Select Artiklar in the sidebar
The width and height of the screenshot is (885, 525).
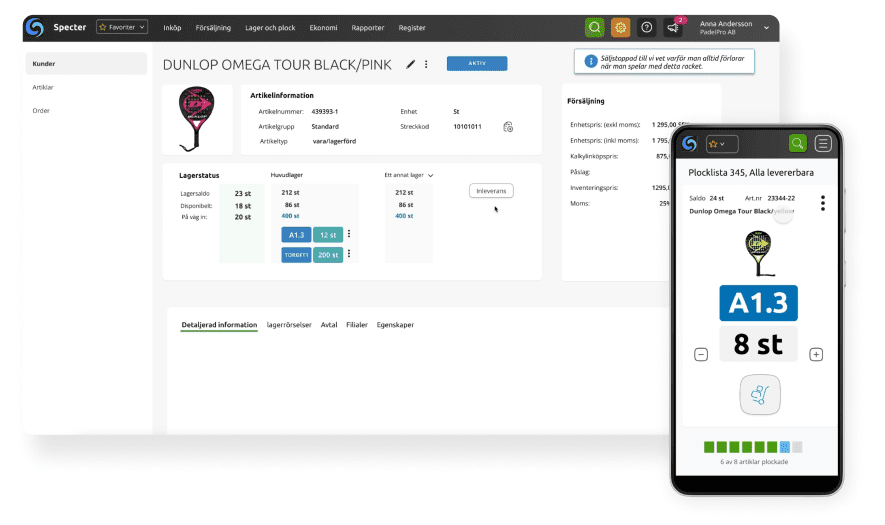coord(43,88)
